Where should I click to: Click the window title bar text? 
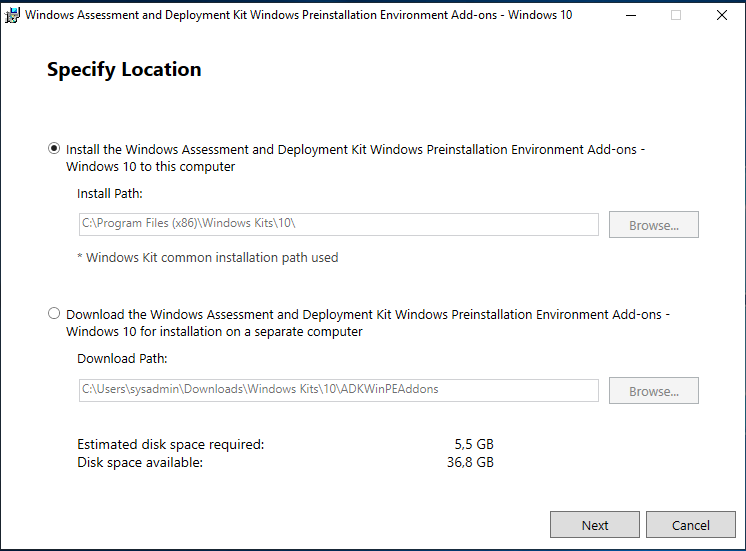(298, 15)
